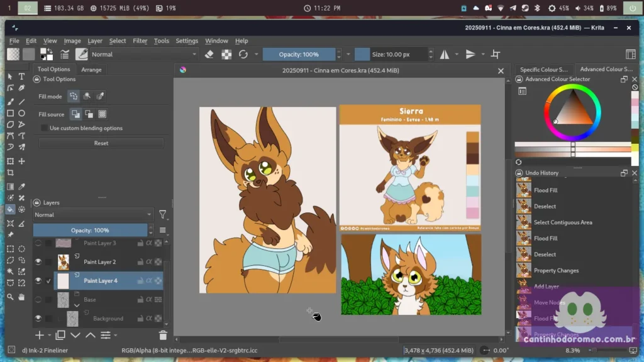
Task: Select the Colour Sampler eyedropper tool
Action: click(22, 187)
